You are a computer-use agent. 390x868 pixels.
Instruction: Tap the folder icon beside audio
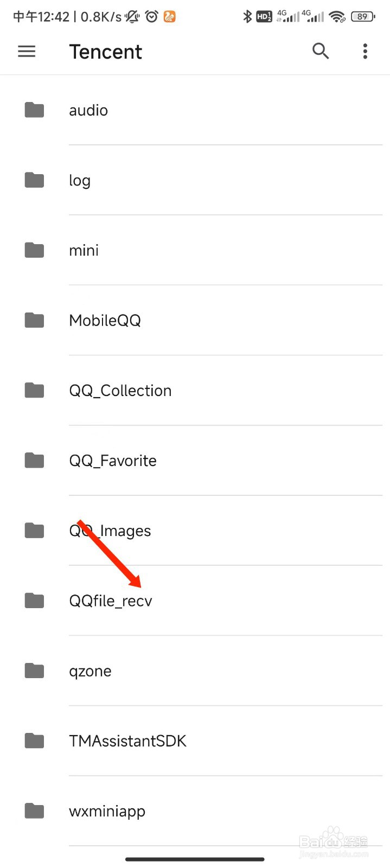point(34,110)
